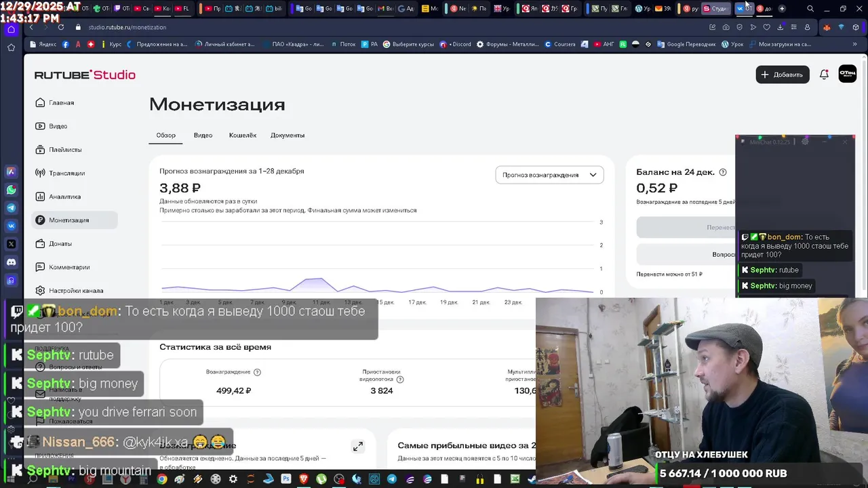Open Настройки канала in the sidebar
Image resolution: width=868 pixels, height=488 pixels.
(x=76, y=291)
